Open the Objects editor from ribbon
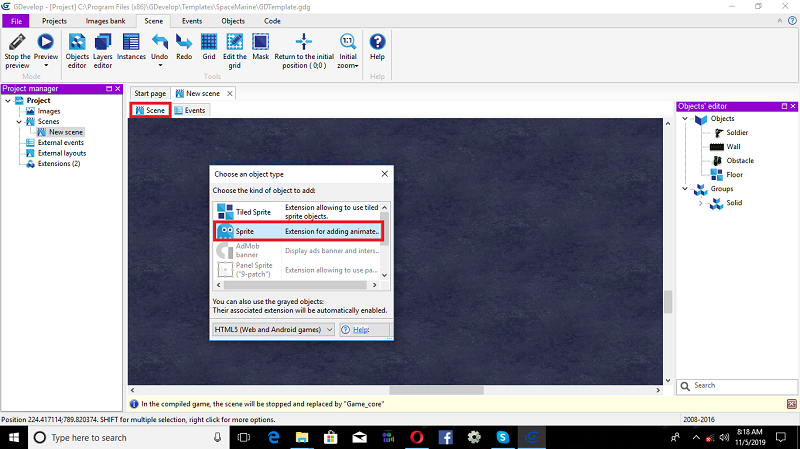The width and height of the screenshot is (800, 449). tap(77, 51)
